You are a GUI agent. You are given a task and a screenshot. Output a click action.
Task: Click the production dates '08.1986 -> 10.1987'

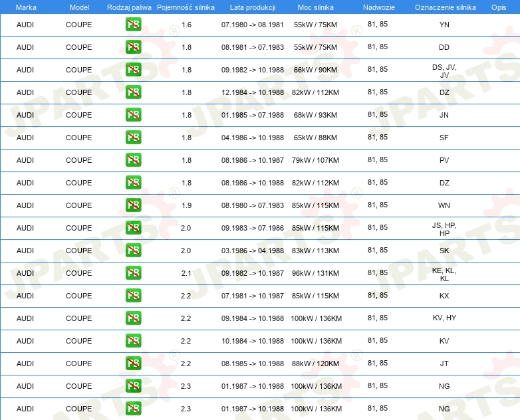tap(253, 160)
